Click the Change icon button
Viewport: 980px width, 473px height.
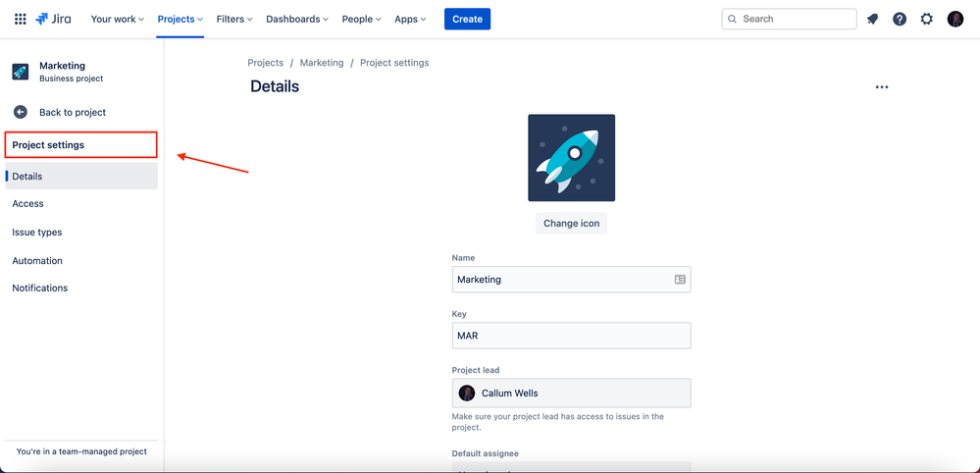[571, 223]
